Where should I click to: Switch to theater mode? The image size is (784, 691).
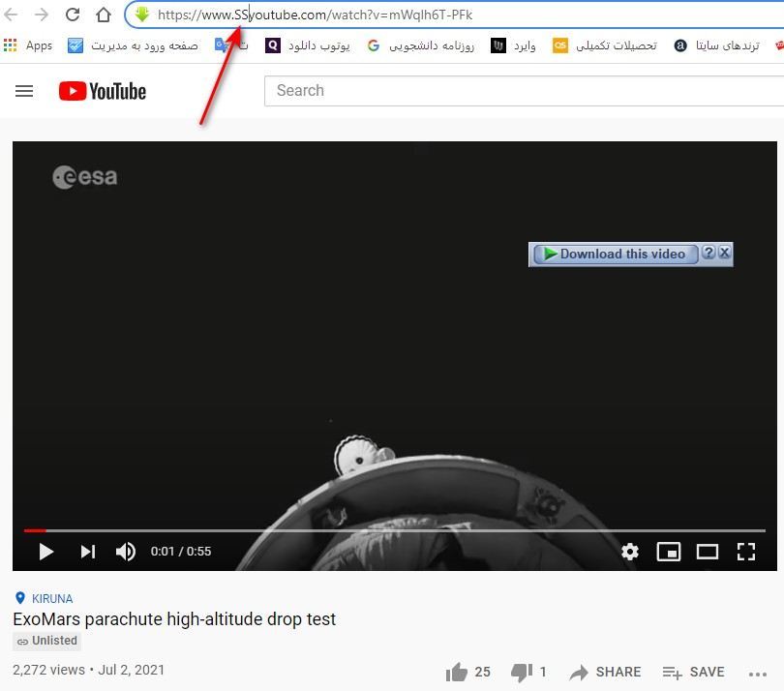pos(708,552)
